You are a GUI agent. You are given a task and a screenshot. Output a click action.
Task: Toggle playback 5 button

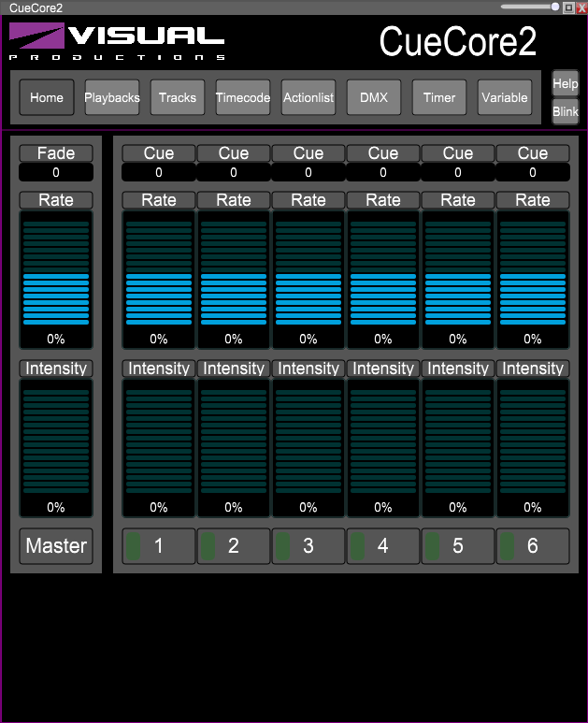(457, 546)
